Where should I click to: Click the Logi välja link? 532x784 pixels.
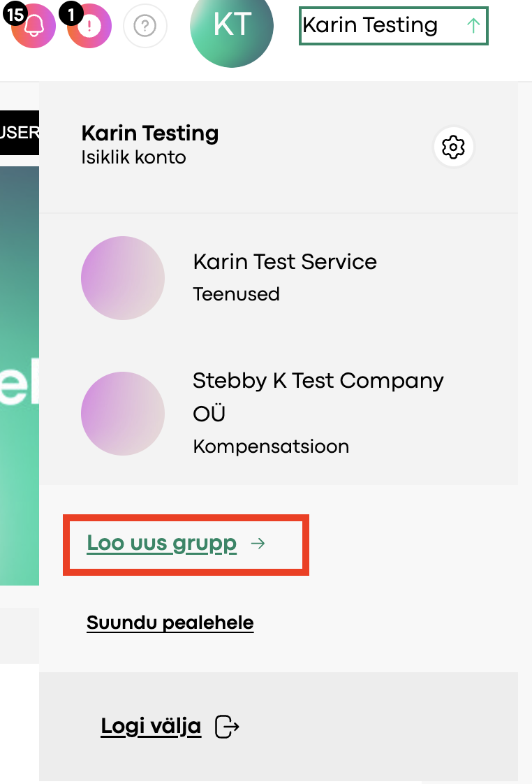151,726
